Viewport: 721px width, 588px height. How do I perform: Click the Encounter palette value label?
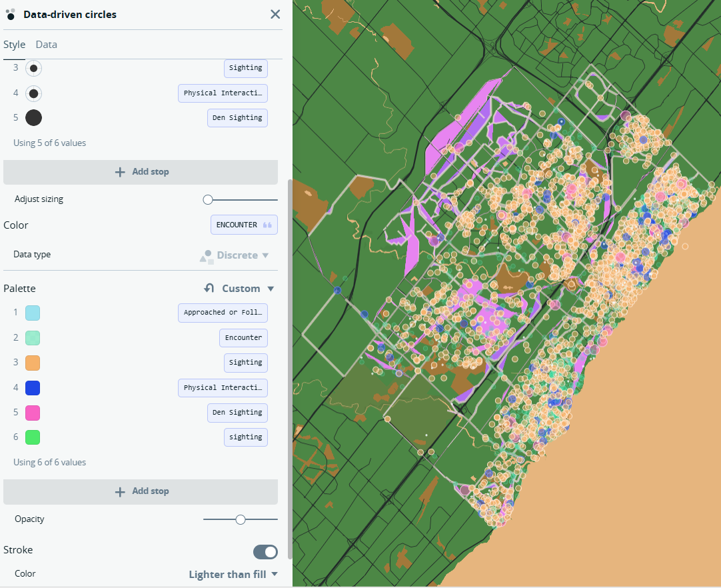tap(243, 337)
